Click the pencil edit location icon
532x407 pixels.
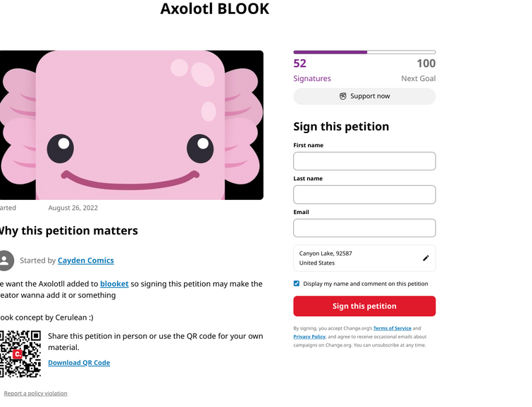click(426, 258)
